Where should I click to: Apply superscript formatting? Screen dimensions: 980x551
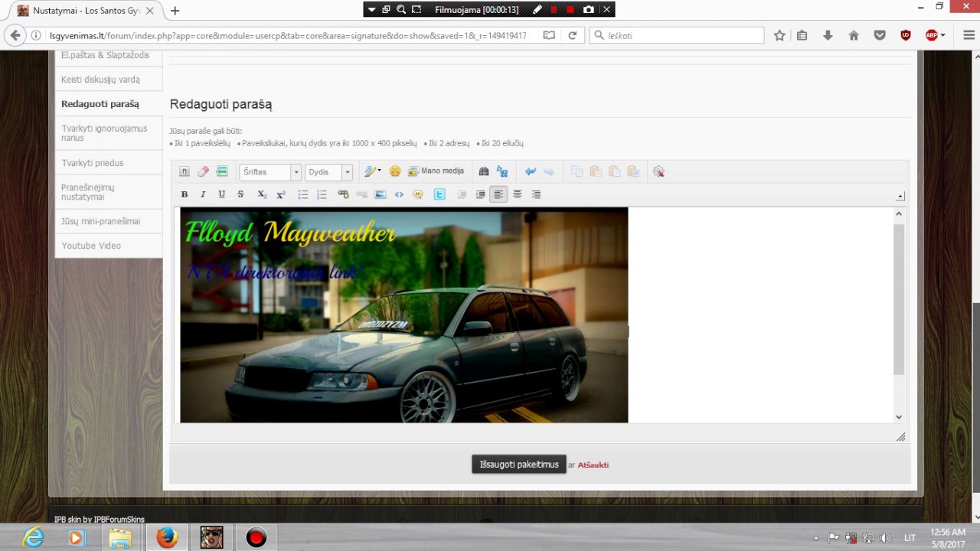point(281,194)
